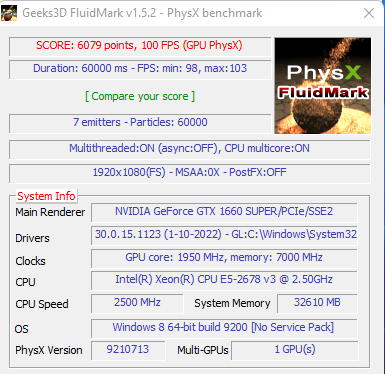Image resolution: width=385 pixels, height=374 pixels.
Task: Click the System Memory label
Action: pyautogui.click(x=232, y=303)
